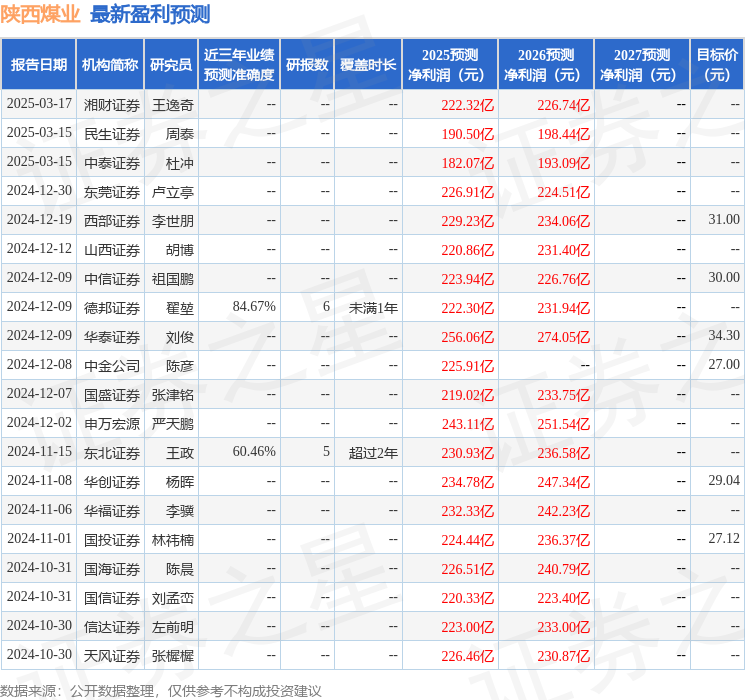This screenshot has width=745, height=700.
Task: Click the 报告日期 column header
Action: click(x=38, y=65)
